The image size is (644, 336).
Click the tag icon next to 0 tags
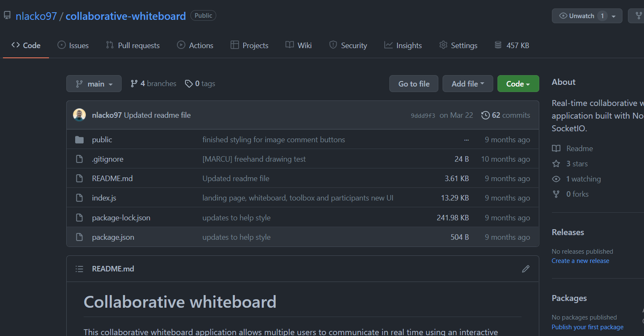click(189, 84)
